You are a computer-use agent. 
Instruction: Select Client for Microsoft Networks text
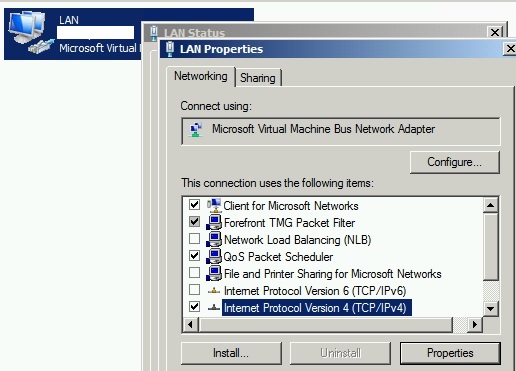[291, 206]
